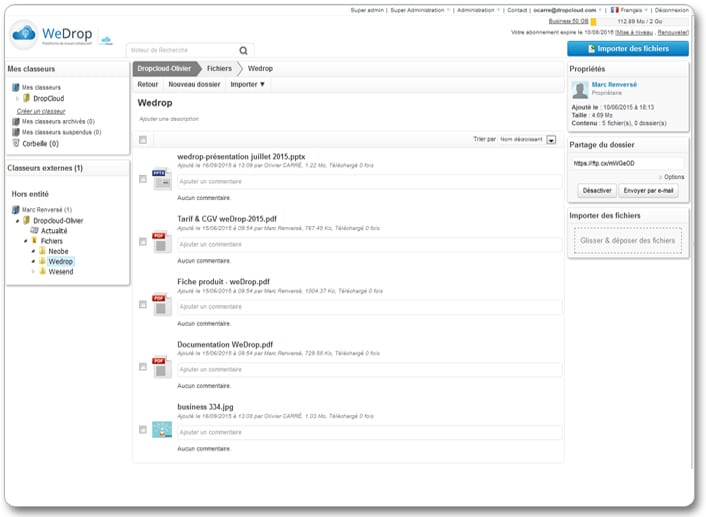Click the Wesend folder icon
706x517 pixels.
(x=42, y=271)
